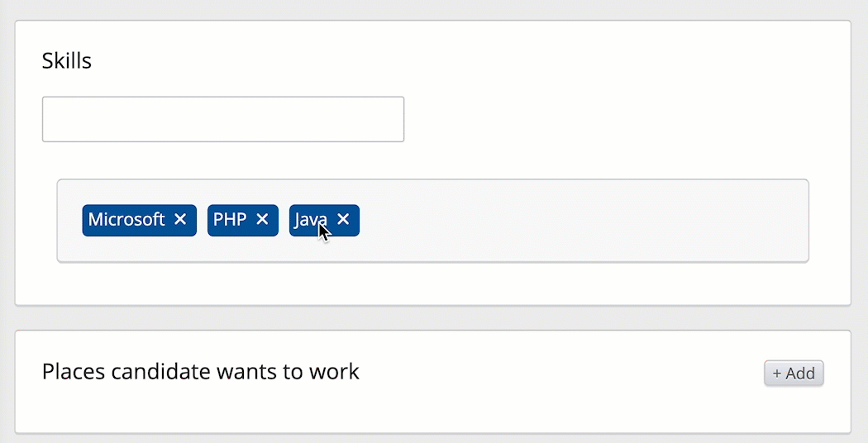Click the Skills section heading
The image size is (868, 443).
pos(66,61)
